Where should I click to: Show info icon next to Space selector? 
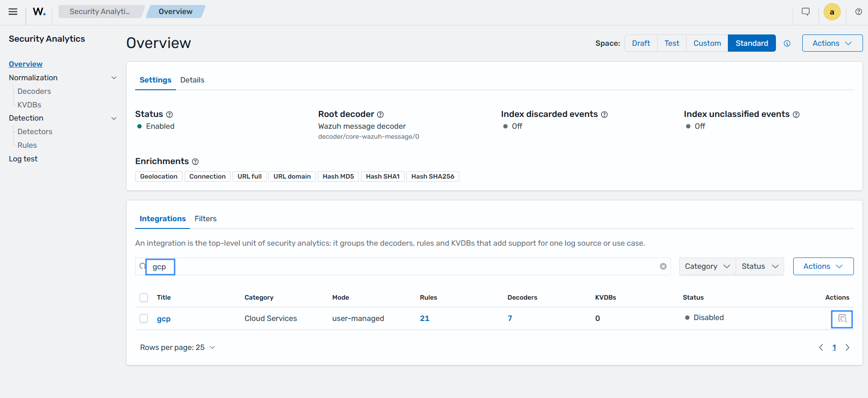[x=787, y=44]
